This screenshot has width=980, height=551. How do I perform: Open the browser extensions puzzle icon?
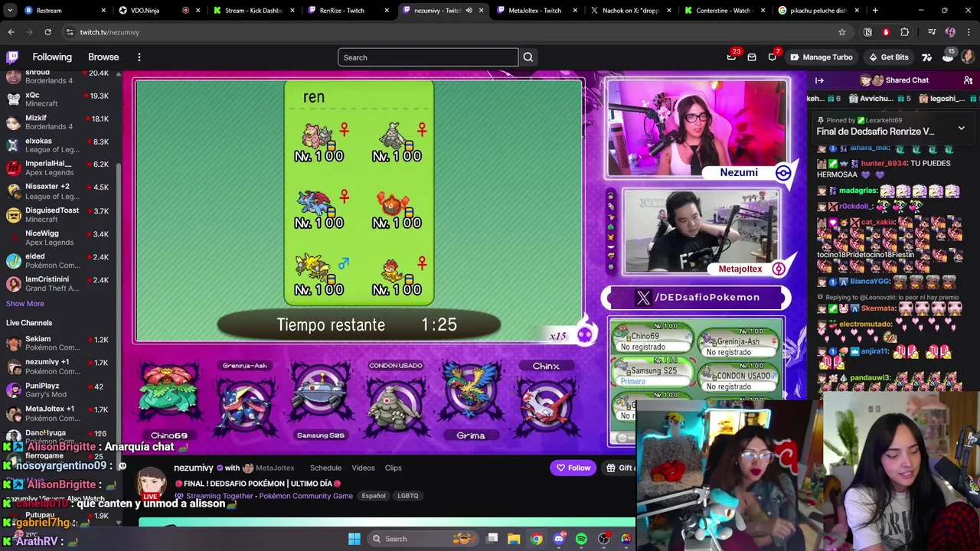(905, 32)
